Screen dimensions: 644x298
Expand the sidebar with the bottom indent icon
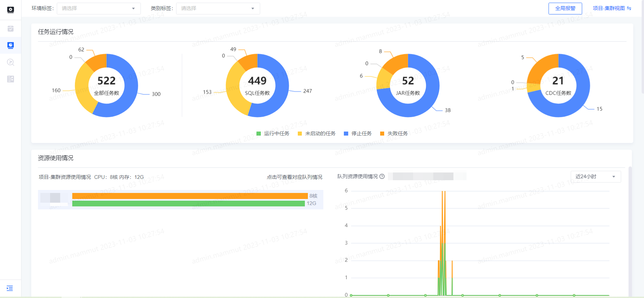point(10,288)
